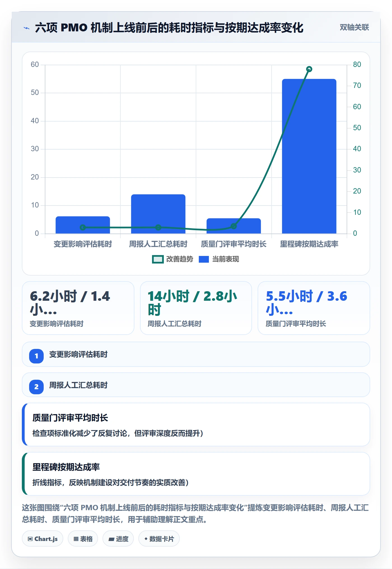
Task: Toggle the 改善趋势 legend swatch
Action: [158, 259]
